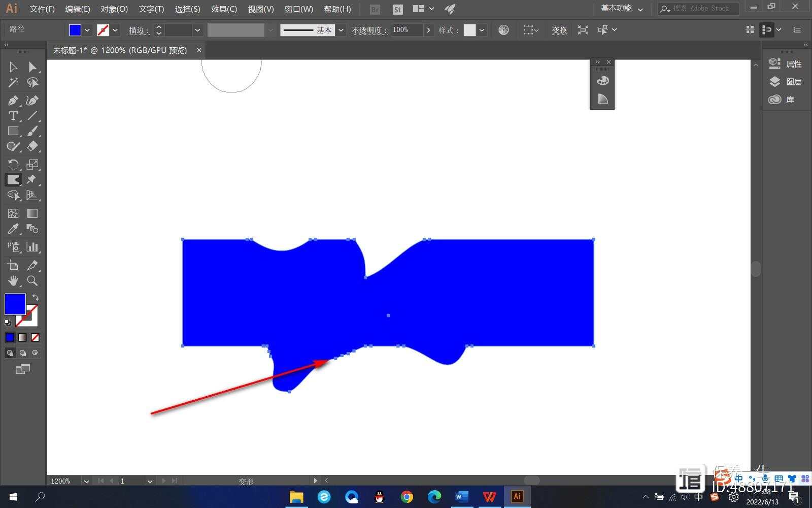Select the Symbol Sprayer tool
The width and height of the screenshot is (812, 508).
pyautogui.click(x=13, y=247)
